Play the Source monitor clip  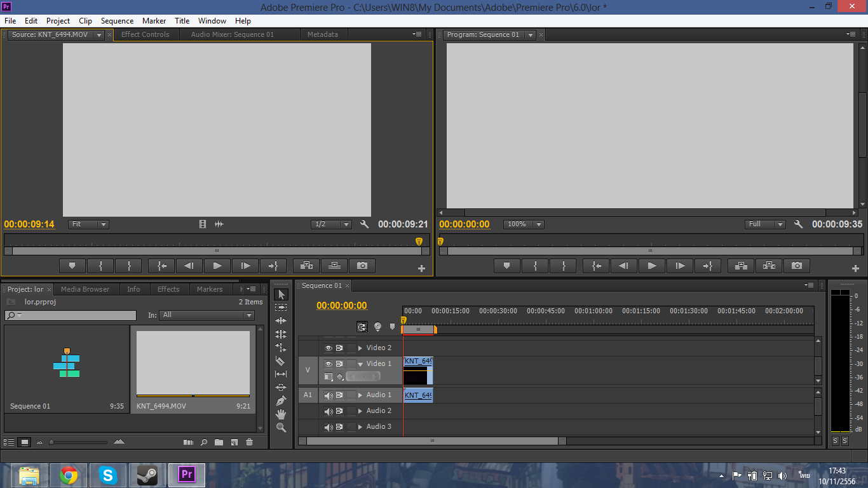(217, 266)
